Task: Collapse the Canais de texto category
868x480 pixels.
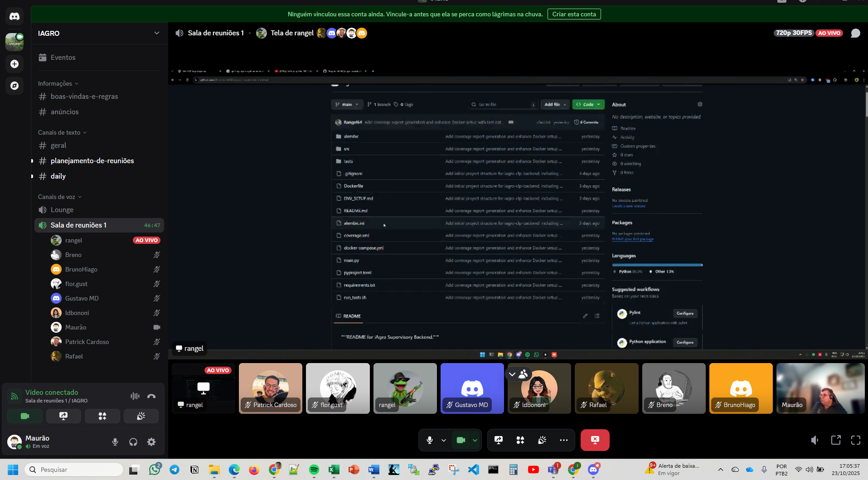Action: [62, 132]
